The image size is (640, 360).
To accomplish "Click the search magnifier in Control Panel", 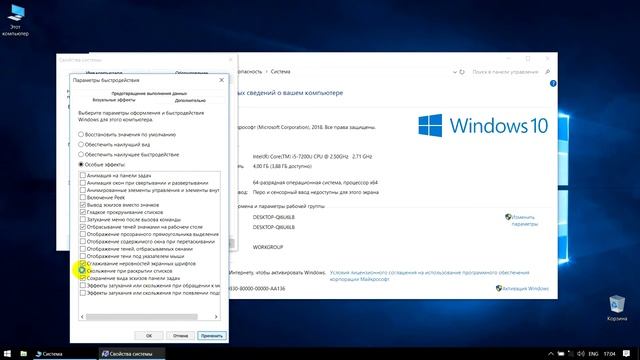I will click(x=547, y=72).
